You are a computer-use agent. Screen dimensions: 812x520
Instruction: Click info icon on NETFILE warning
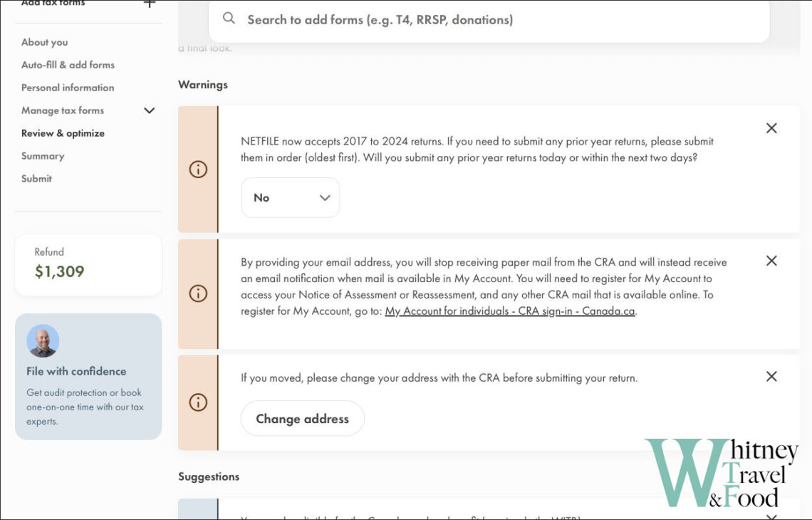point(198,170)
